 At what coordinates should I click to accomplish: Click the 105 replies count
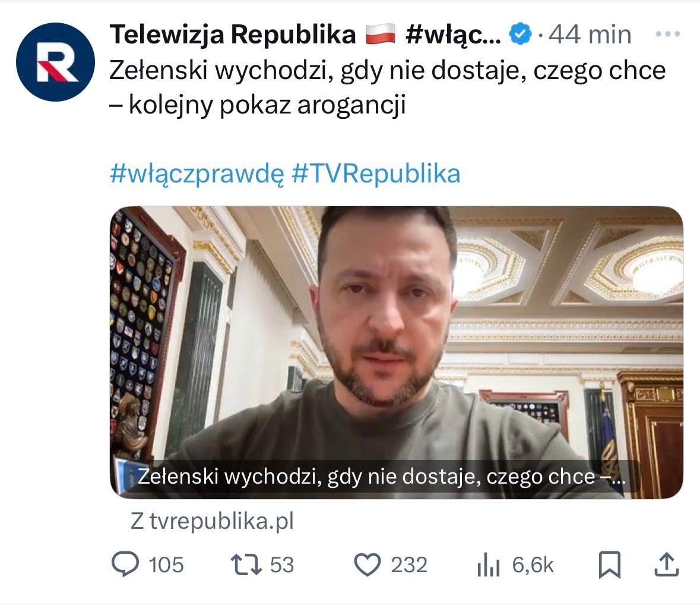click(166, 565)
